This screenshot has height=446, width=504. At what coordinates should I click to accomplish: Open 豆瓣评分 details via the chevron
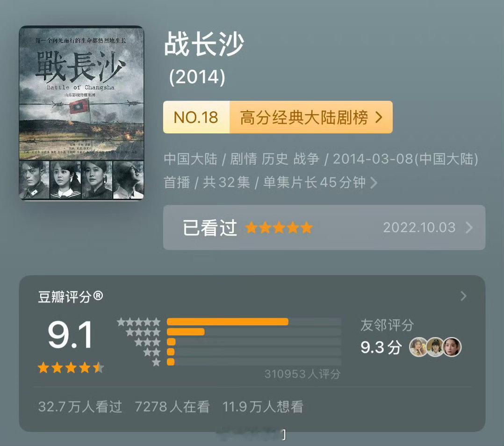click(463, 296)
